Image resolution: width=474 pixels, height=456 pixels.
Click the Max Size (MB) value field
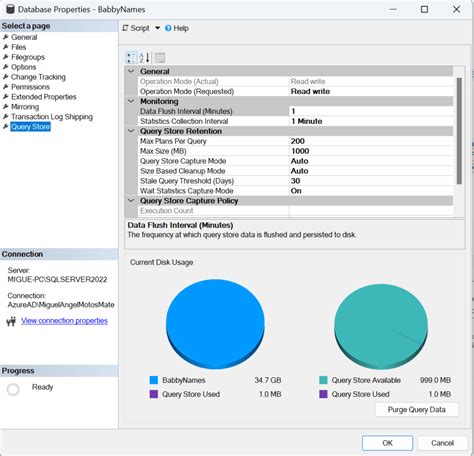pos(371,151)
